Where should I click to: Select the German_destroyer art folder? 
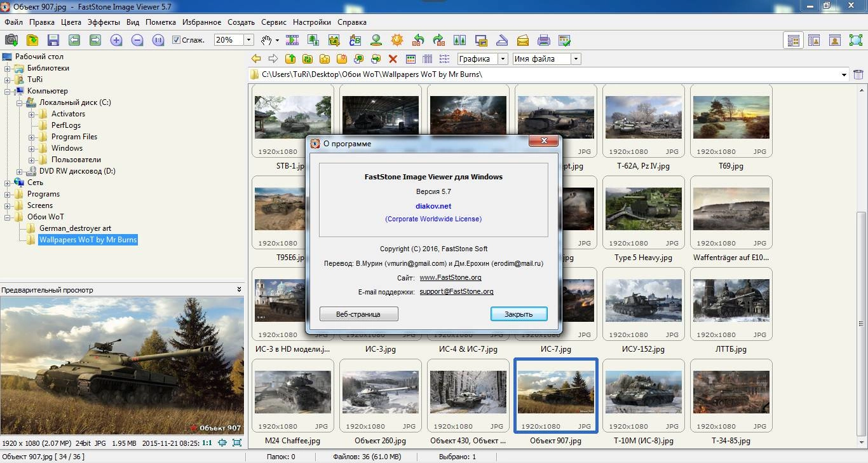pyautogui.click(x=75, y=228)
